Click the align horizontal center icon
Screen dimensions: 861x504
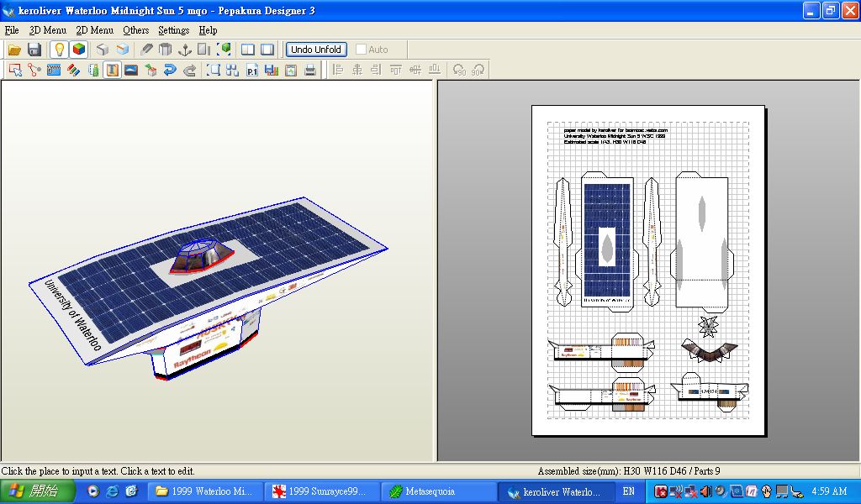pyautogui.click(x=357, y=70)
